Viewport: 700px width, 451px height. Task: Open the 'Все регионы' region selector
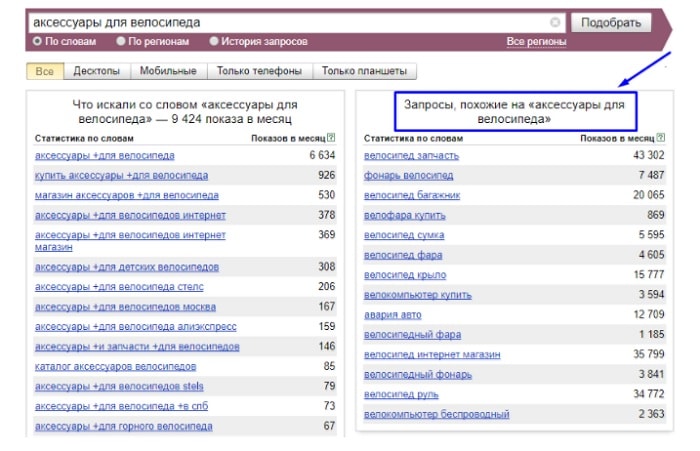pos(536,42)
